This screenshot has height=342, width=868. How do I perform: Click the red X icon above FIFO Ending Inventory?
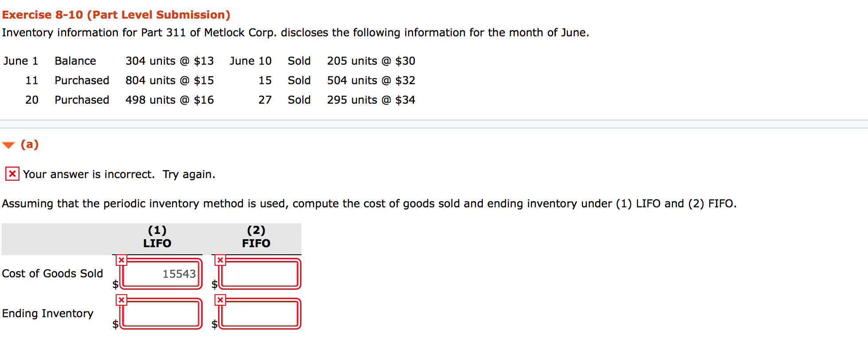coord(220,300)
